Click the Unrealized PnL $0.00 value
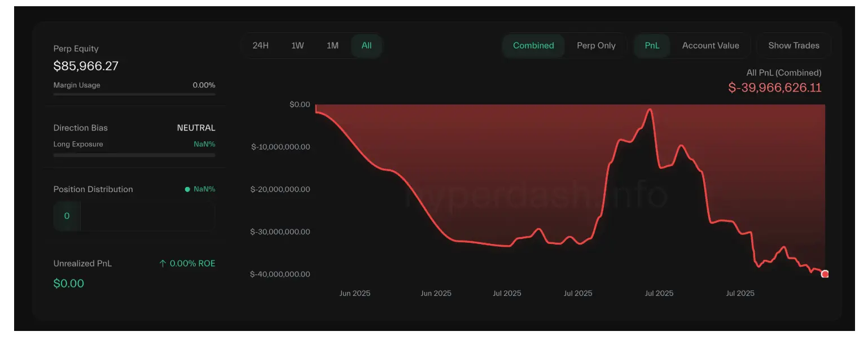The height and width of the screenshot is (340, 868). coord(69,284)
